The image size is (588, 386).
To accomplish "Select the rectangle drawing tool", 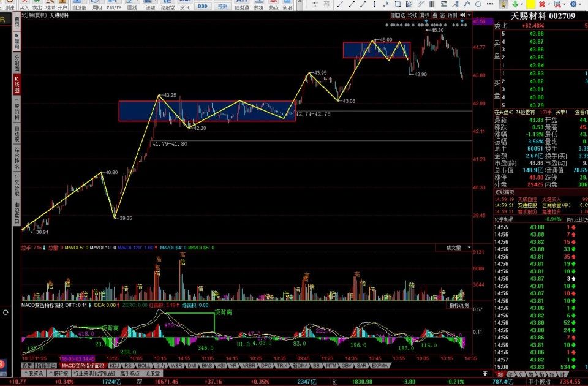I will point(398,4).
